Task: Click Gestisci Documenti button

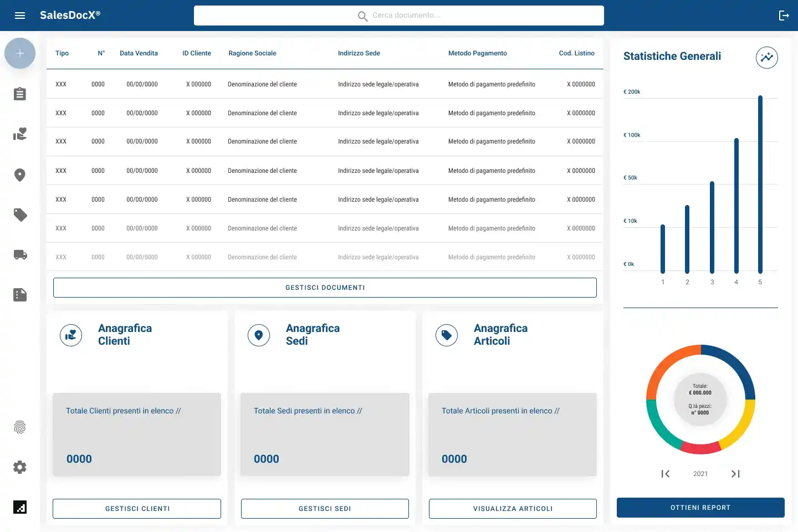Action: tap(325, 288)
